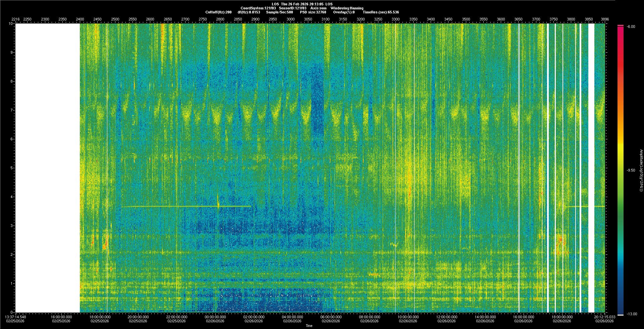
Task: Click the Cuttoff(Hz):200 parameter text
Action: click(218, 12)
